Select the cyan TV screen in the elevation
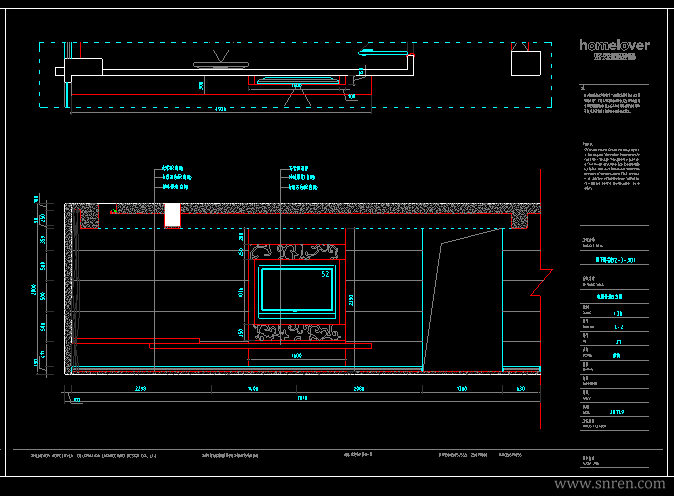 [x=297, y=290]
